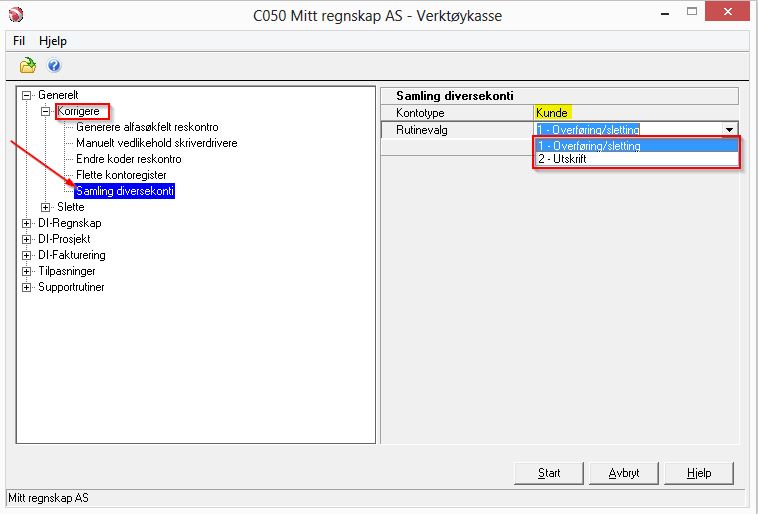Expand the Tilpasninger tree node
758x514 pixels.
27,271
